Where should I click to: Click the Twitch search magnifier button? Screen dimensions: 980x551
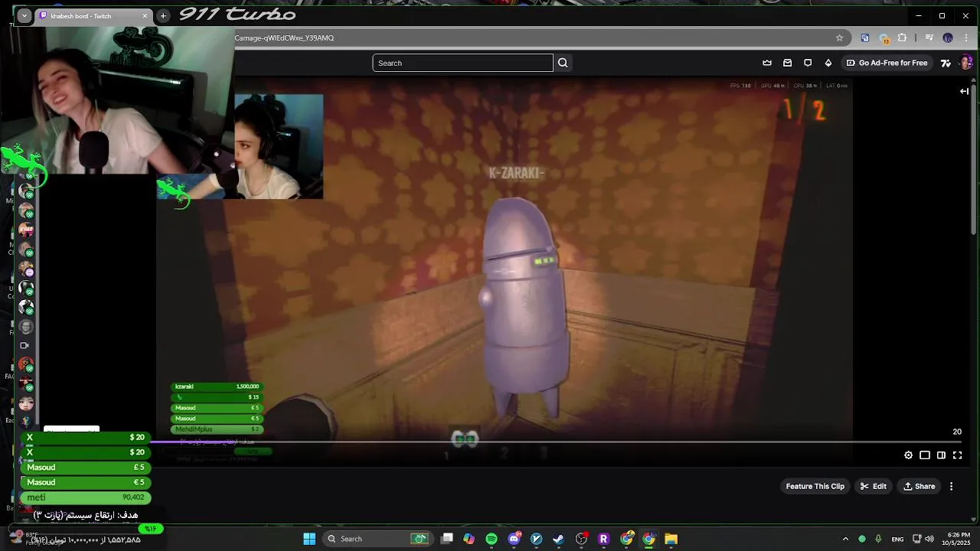tap(563, 63)
